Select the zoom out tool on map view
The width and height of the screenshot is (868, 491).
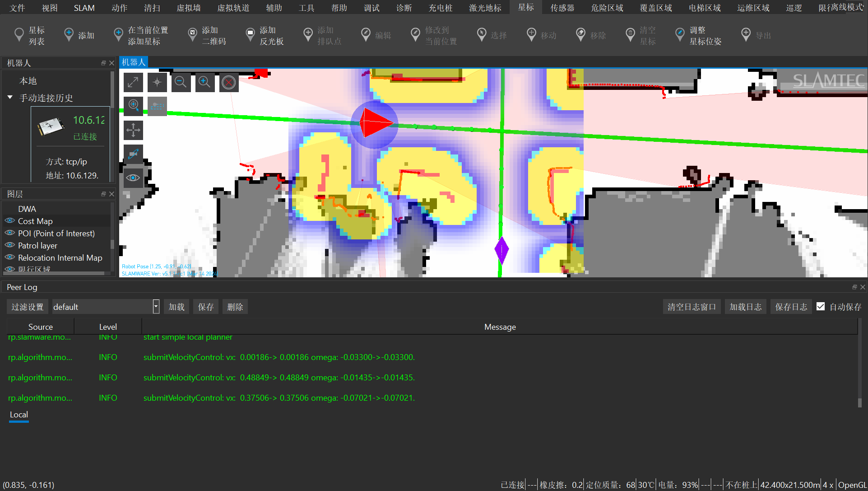pos(181,82)
